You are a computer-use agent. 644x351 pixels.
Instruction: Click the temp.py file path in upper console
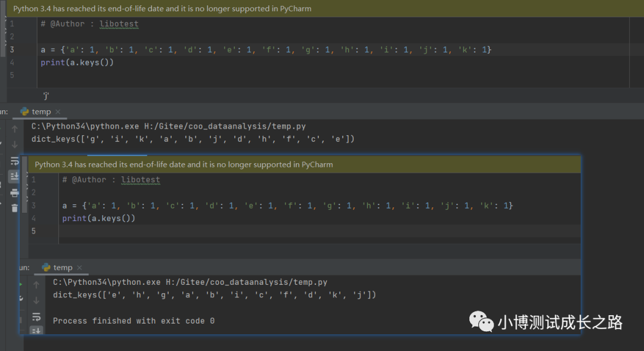coord(225,126)
